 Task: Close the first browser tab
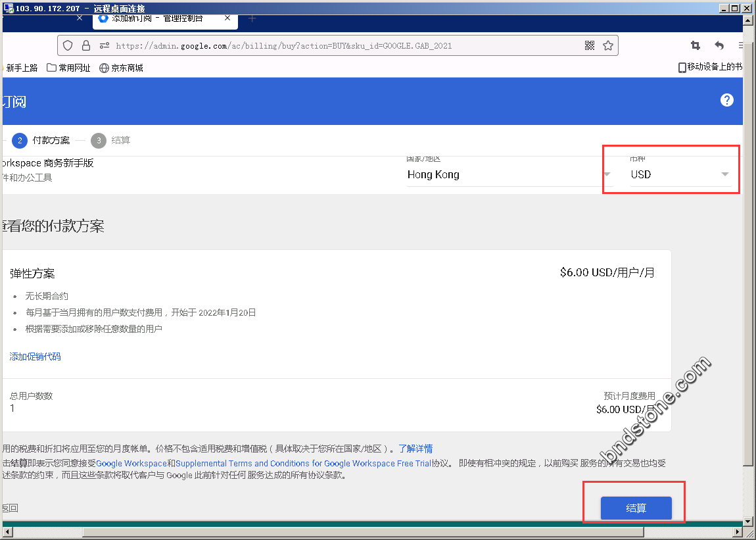(80, 18)
